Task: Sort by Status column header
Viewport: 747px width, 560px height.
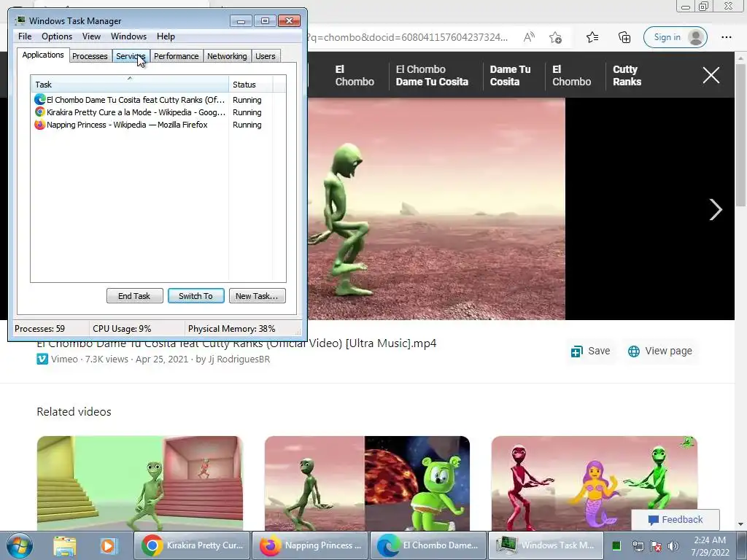Action: 251,85
